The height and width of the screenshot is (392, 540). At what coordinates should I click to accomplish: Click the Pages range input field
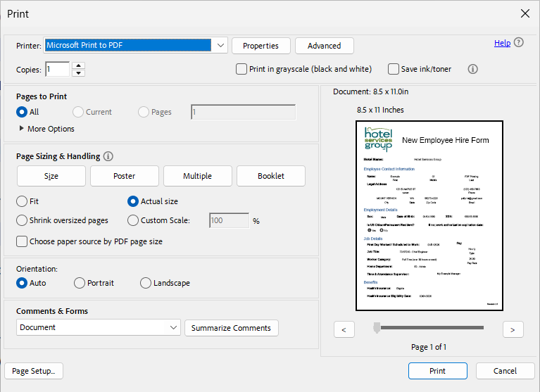(x=243, y=112)
